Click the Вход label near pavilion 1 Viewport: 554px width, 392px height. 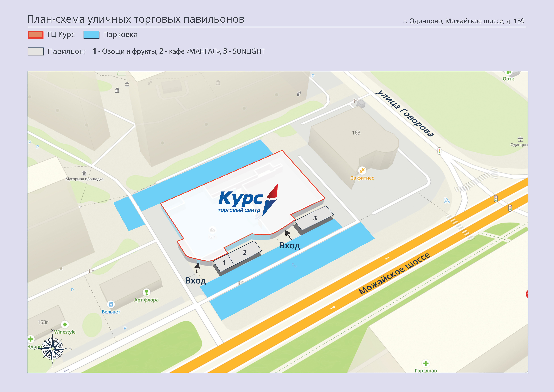[x=195, y=280]
